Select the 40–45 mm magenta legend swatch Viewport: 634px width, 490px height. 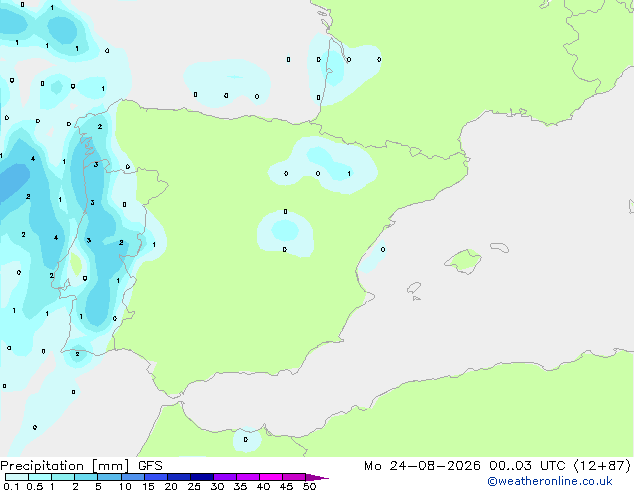(271, 477)
